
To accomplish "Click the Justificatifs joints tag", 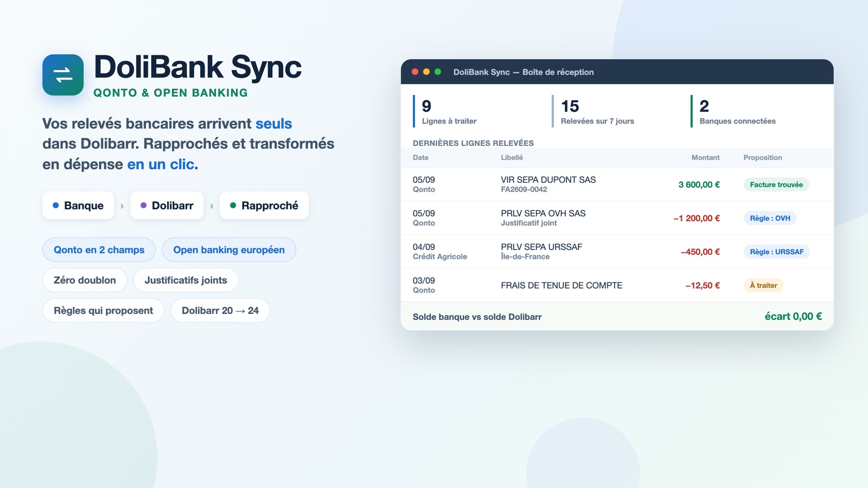I will 186,280.
